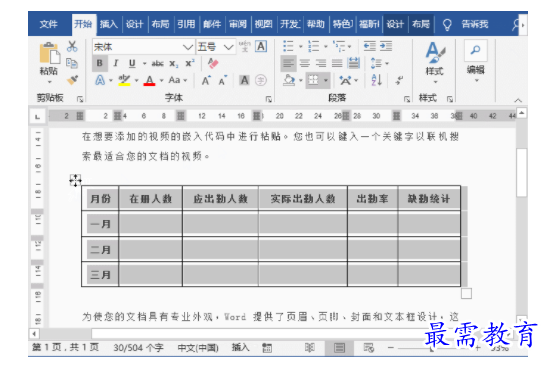Screen dimensions: 546x366
Task: Click the 出勤率 header cell
Action: pyautogui.click(x=373, y=198)
